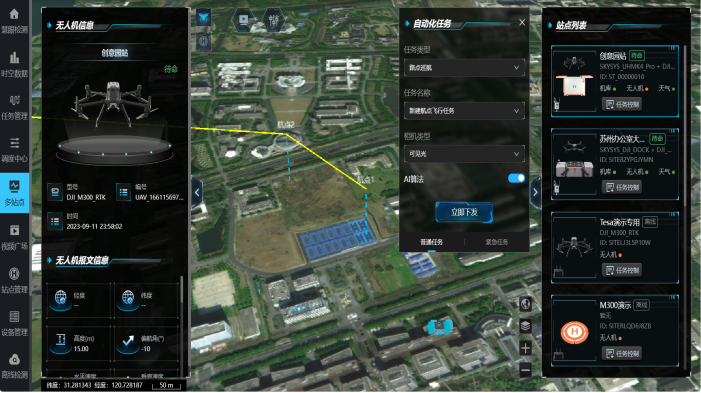The width and height of the screenshot is (701, 393).
Task: Toggle the AI算法 switch
Action: coord(516,178)
